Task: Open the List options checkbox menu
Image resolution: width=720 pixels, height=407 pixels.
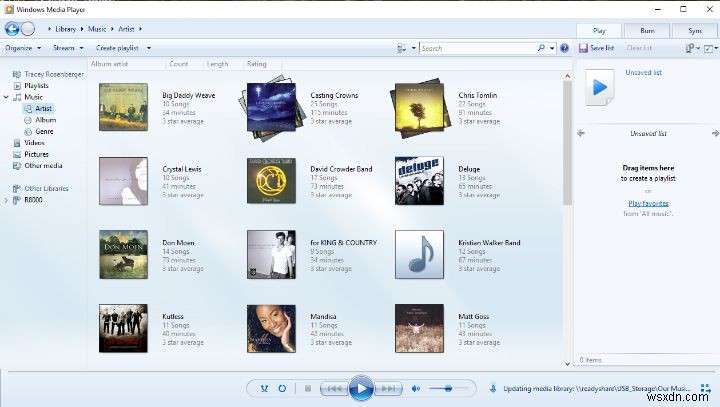Action: (x=710, y=48)
